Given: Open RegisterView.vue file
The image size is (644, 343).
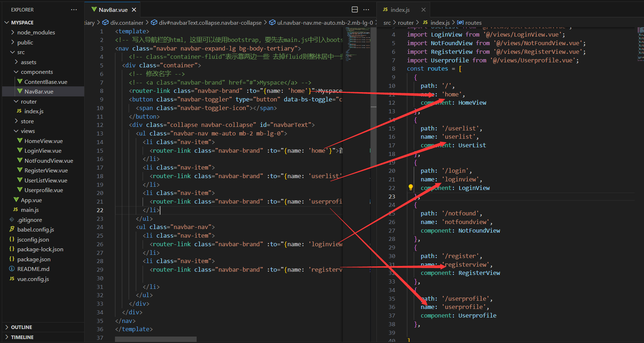Looking at the screenshot, I should pos(46,170).
